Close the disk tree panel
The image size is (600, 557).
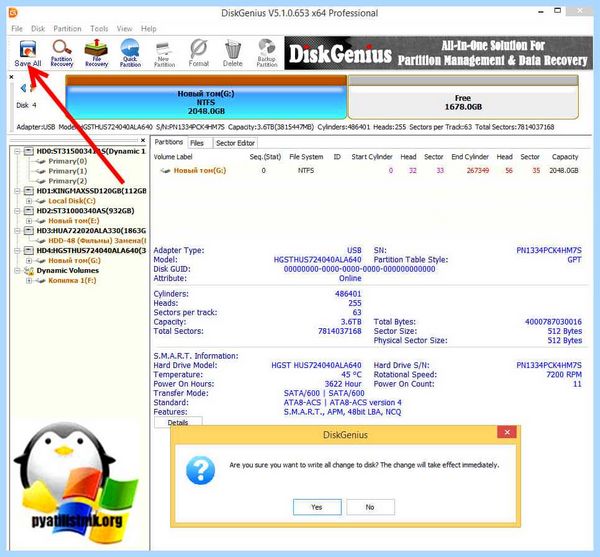click(x=143, y=140)
